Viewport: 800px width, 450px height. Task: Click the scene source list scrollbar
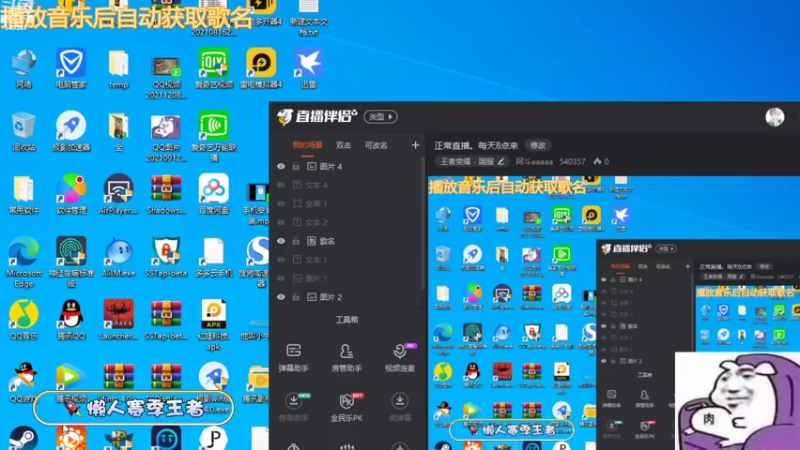tap(423, 224)
